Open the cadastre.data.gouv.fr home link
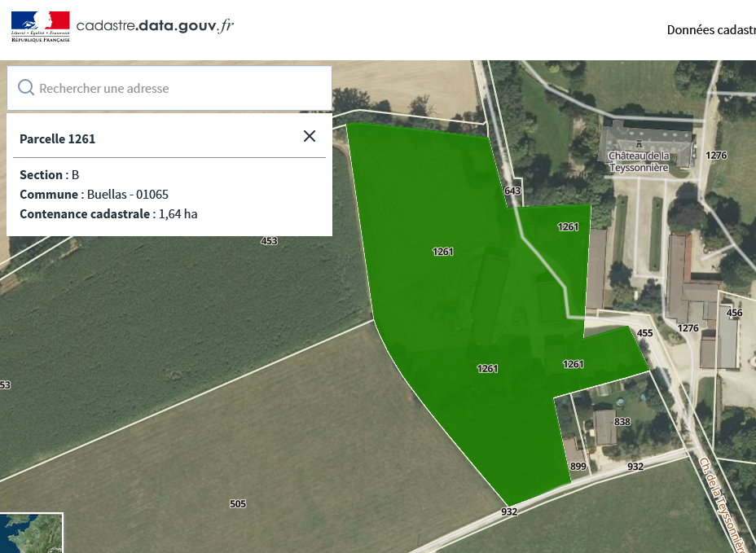Screen dimensions: 756x553 pos(155,26)
